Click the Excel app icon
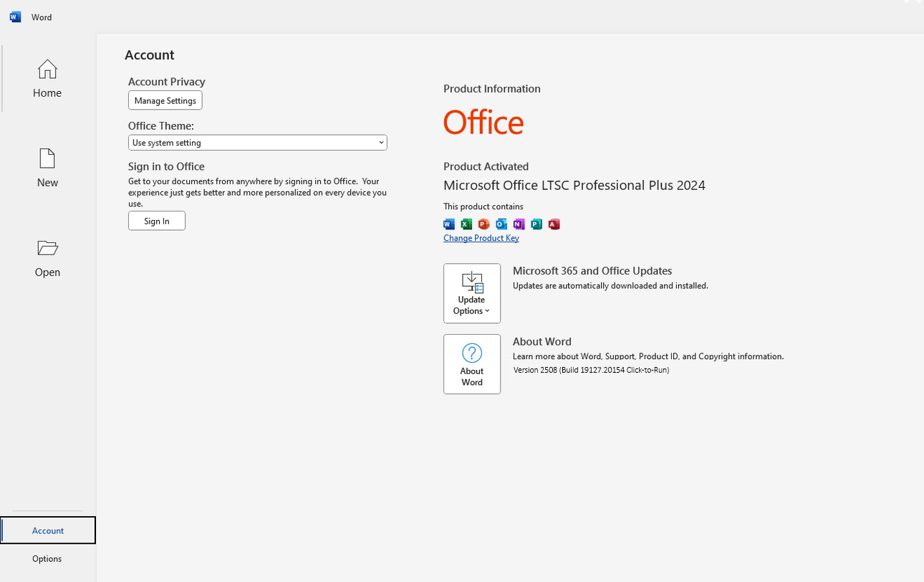924x582 pixels. (x=466, y=224)
